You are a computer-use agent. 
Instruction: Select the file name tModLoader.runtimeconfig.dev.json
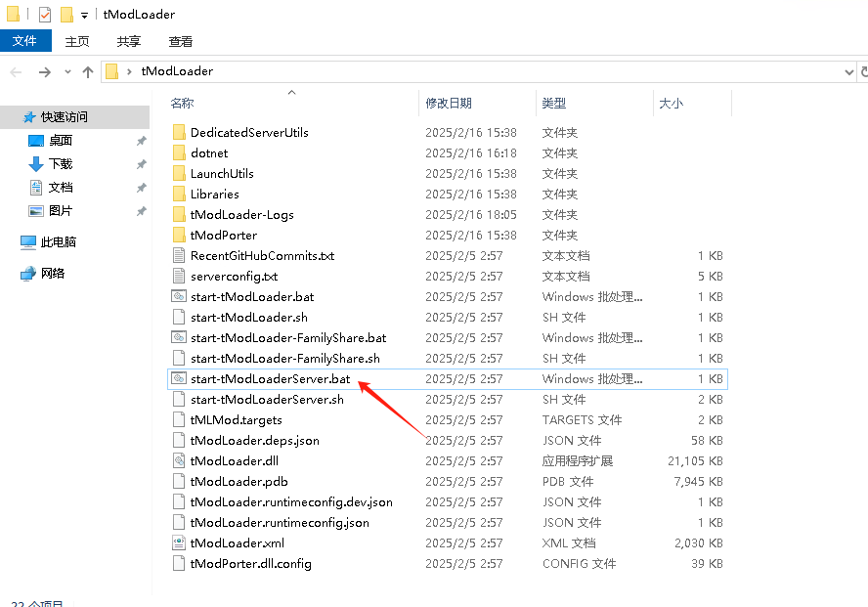(x=291, y=501)
